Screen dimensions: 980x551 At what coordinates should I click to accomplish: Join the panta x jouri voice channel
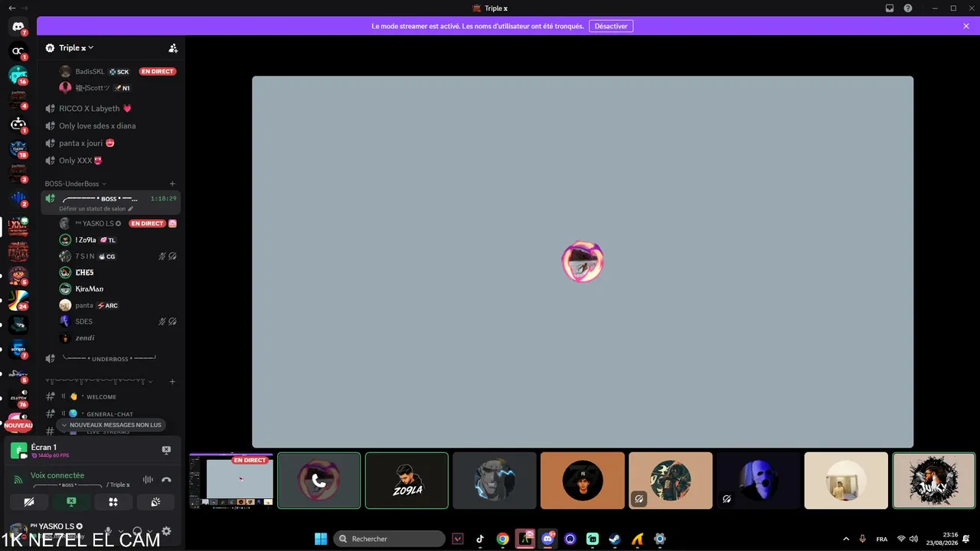[x=87, y=143]
